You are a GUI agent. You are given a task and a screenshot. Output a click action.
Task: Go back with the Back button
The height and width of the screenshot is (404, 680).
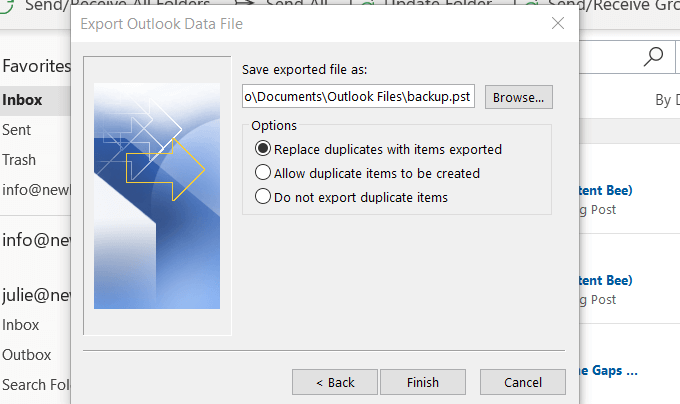(x=335, y=382)
